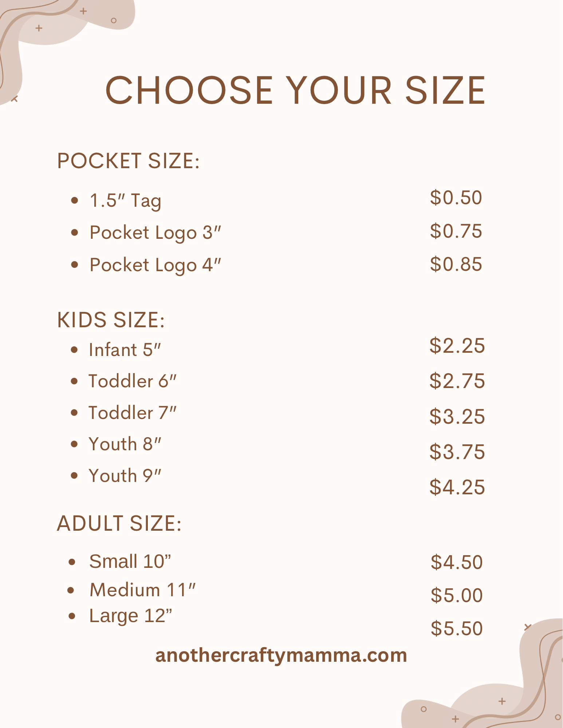The height and width of the screenshot is (728, 563).
Task: Click the anothercraftymamma.com website link
Action: 281,655
